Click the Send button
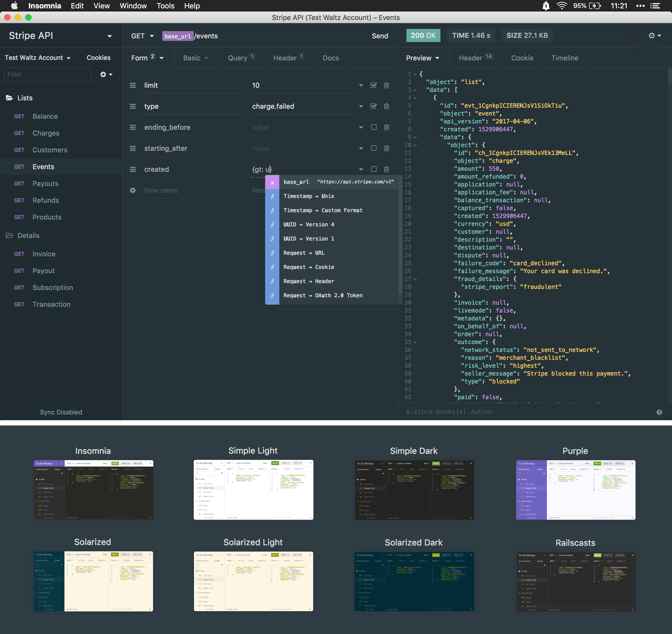Image resolution: width=672 pixels, height=634 pixels. pyautogui.click(x=380, y=36)
